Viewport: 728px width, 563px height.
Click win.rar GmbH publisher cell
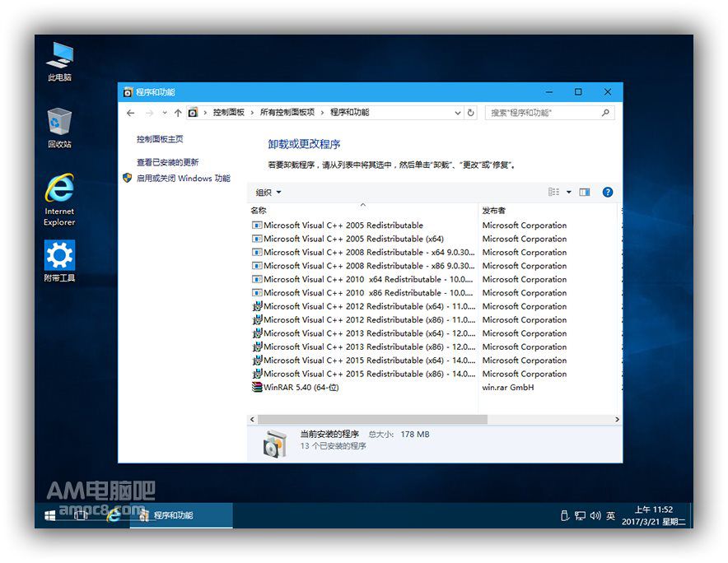pos(508,387)
